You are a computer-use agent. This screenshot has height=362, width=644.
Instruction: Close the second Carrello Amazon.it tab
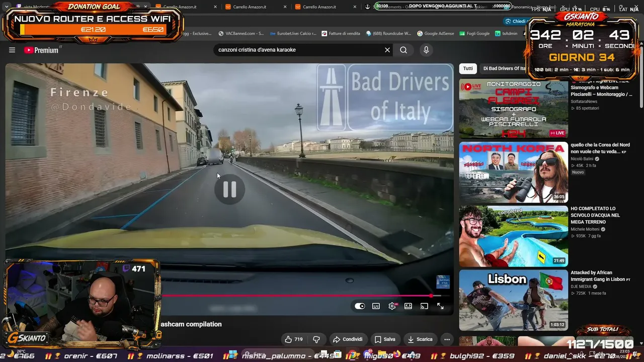coord(285,7)
